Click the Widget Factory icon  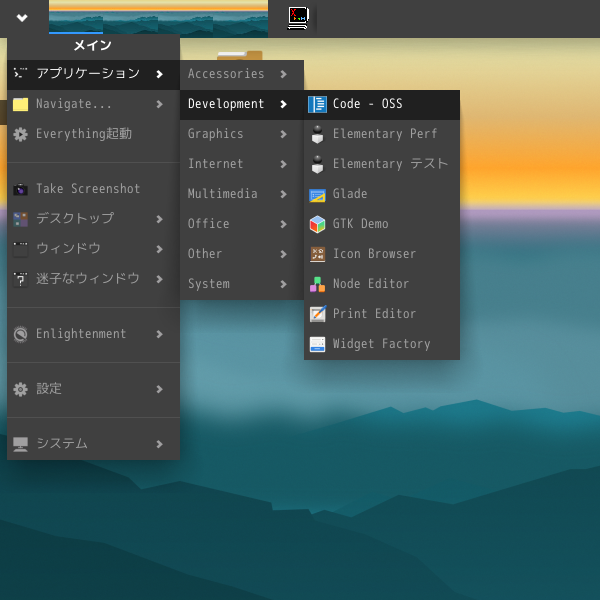tap(317, 344)
